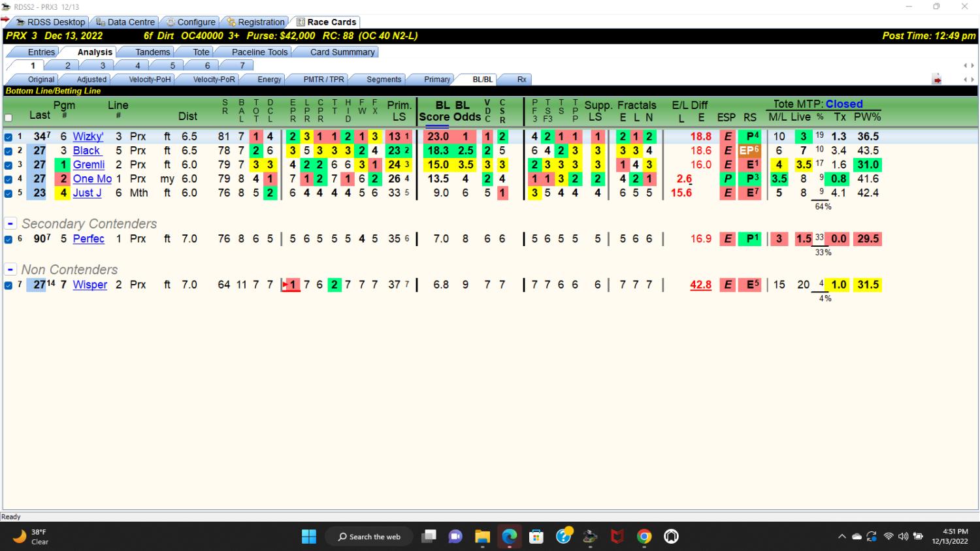980x551 pixels.
Task: Open Microsoft Store from taskbar
Action: pos(536,537)
